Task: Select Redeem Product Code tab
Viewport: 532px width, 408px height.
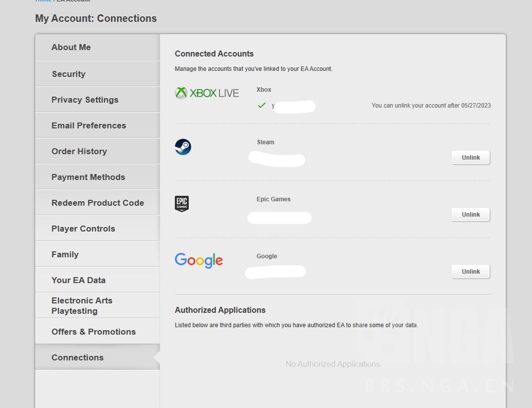Action: pos(98,203)
